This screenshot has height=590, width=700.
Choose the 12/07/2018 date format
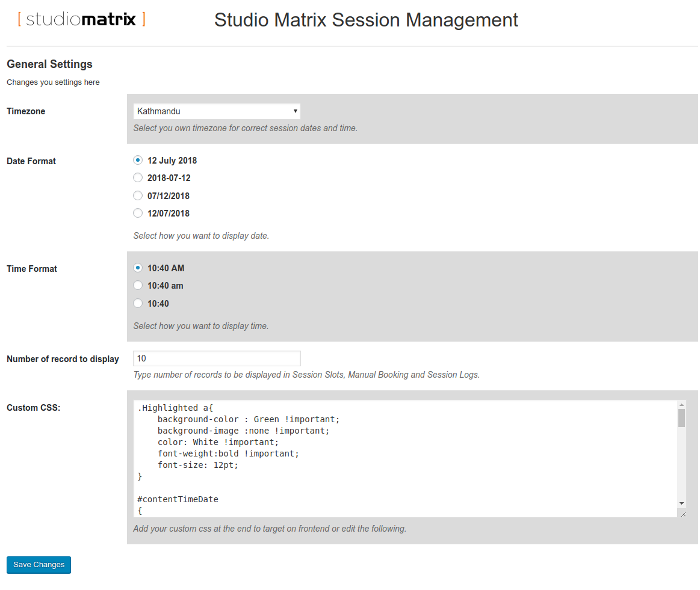pos(138,213)
